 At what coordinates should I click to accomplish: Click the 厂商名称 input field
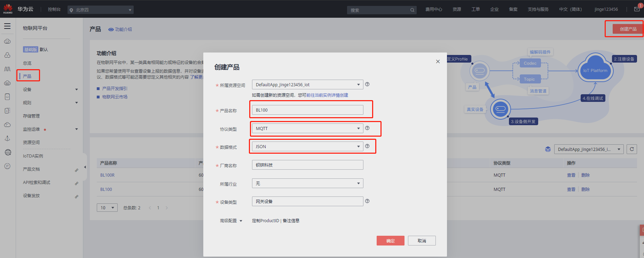pos(308,165)
